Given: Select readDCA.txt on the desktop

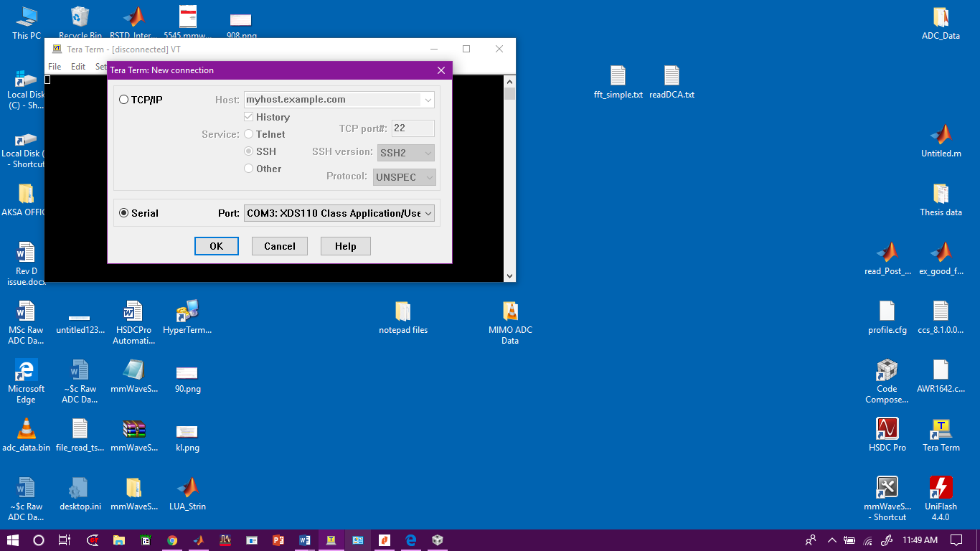Looking at the screenshot, I should [672, 82].
